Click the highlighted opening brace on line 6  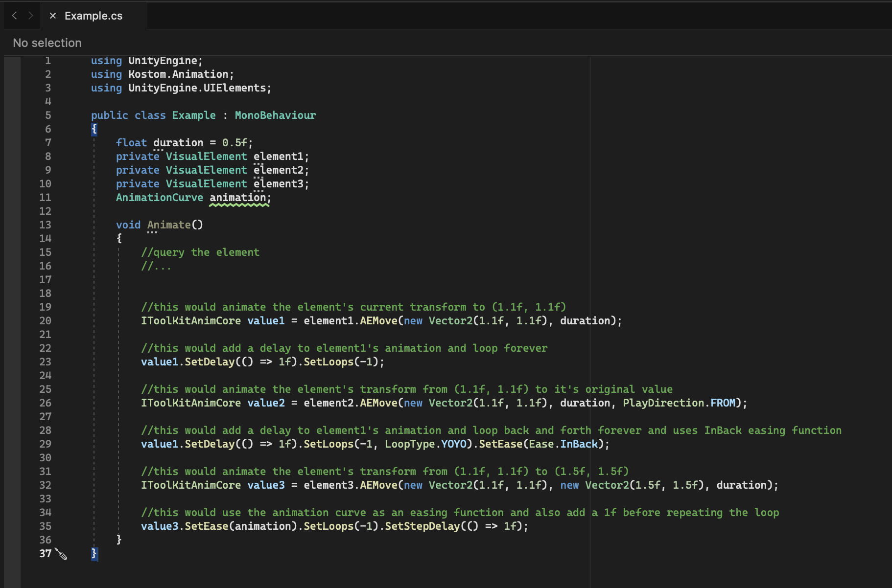click(94, 129)
